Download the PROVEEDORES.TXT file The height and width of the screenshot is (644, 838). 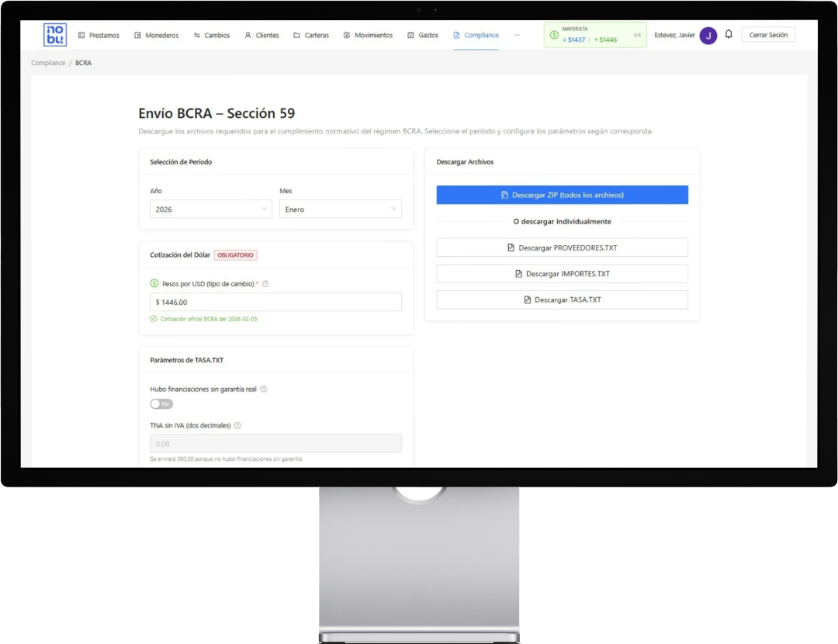[x=562, y=248]
